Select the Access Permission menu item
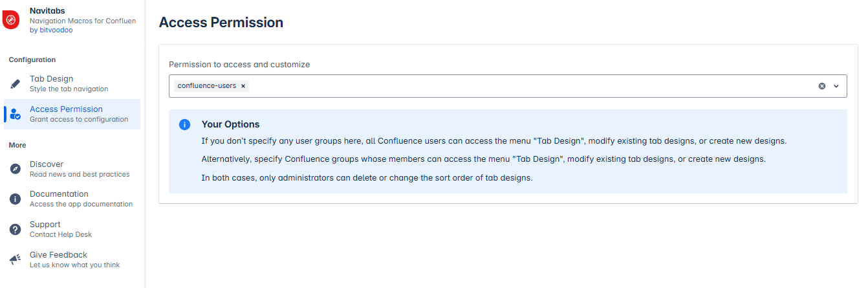 tap(66, 109)
